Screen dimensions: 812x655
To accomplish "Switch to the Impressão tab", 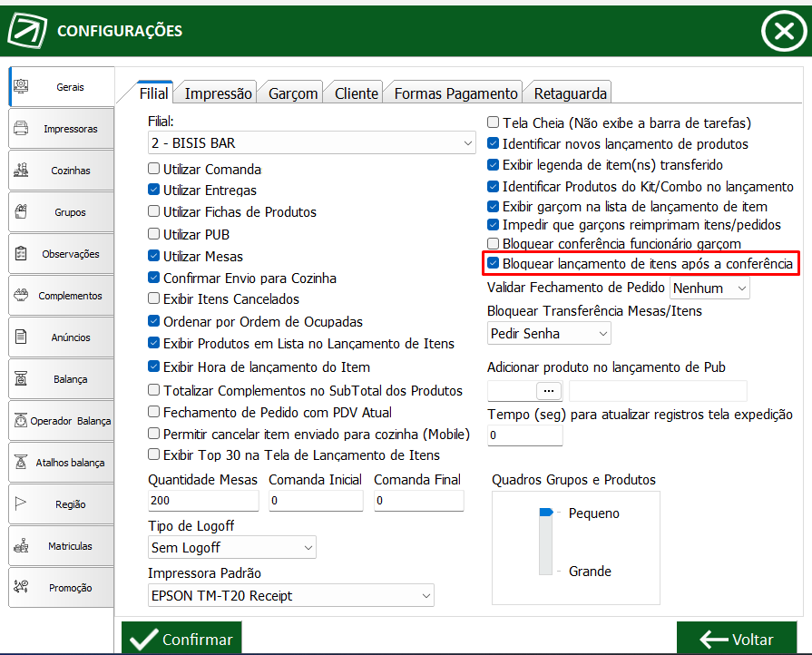I will pyautogui.click(x=218, y=93).
